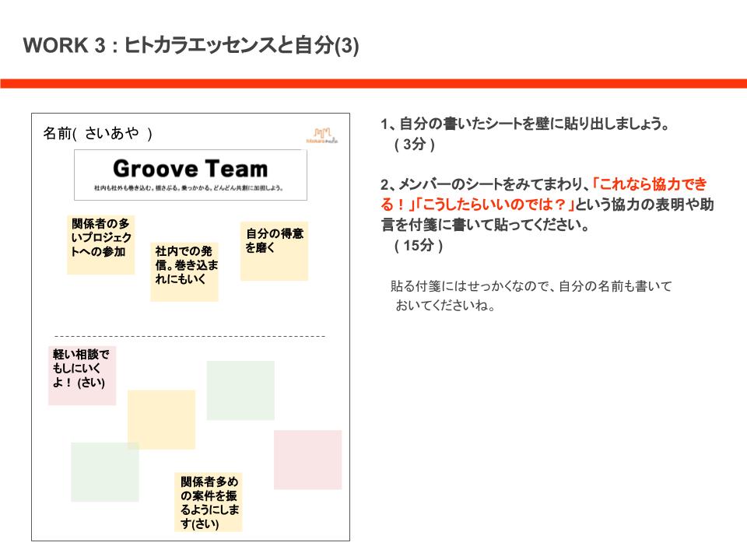Image resolution: width=747 pixels, height=560 pixels.
Task: Select the blank green sticky note near the divider
Action: tap(240, 390)
